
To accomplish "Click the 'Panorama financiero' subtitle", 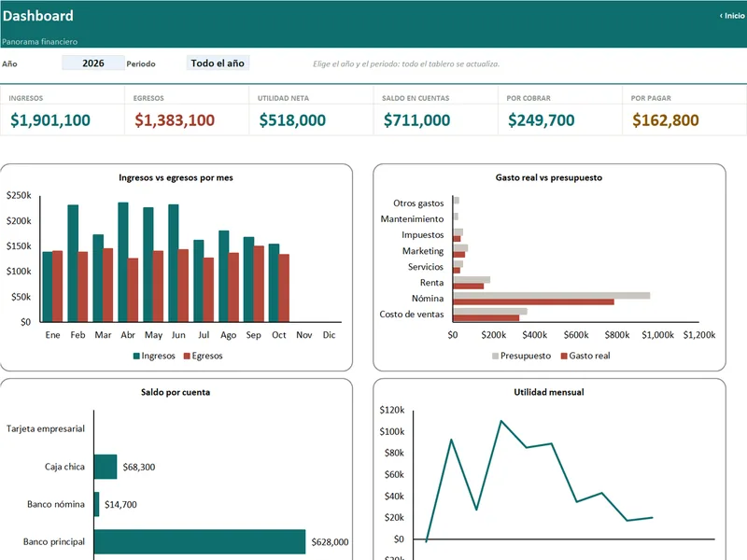I will 39,41.
